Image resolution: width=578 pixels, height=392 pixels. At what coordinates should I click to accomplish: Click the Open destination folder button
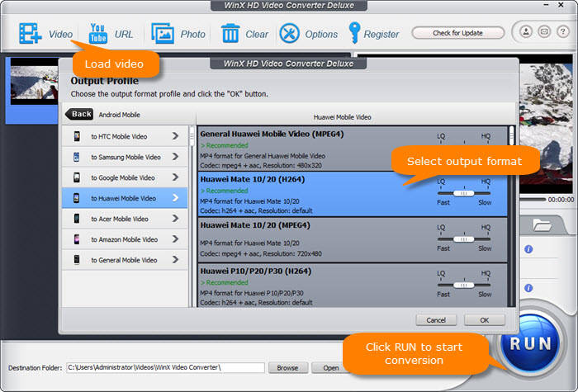pos(330,368)
